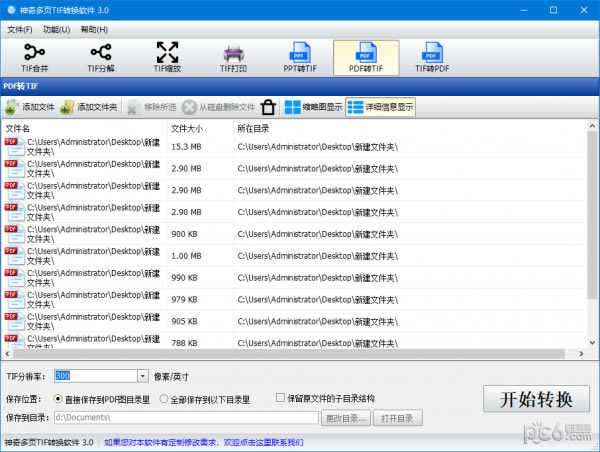The width and height of the screenshot is (600, 452).
Task: Click the 开始转换 start button
Action: [536, 399]
